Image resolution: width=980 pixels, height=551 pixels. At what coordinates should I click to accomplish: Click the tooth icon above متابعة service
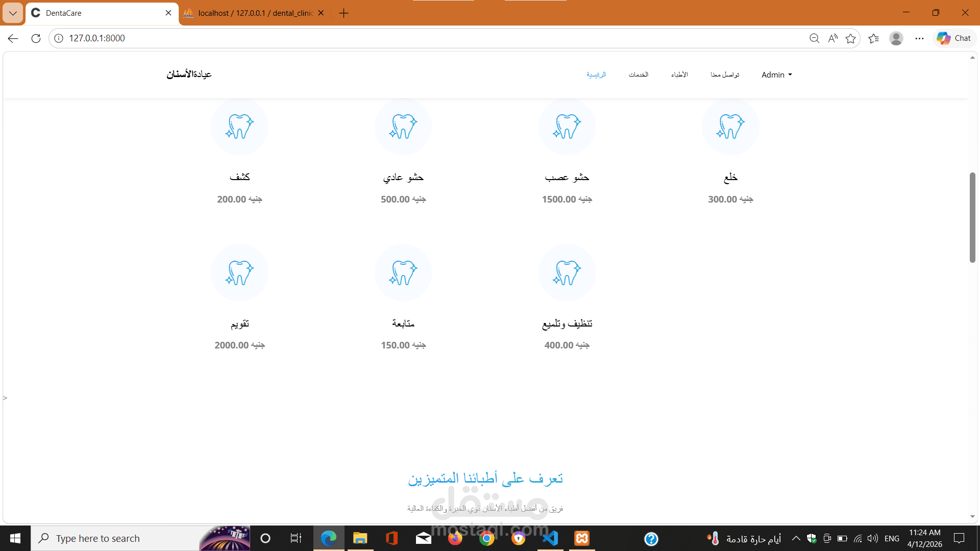coord(403,273)
